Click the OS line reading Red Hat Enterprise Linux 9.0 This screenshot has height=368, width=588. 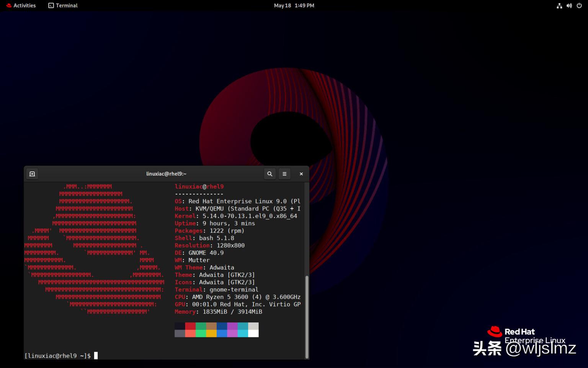click(x=238, y=201)
